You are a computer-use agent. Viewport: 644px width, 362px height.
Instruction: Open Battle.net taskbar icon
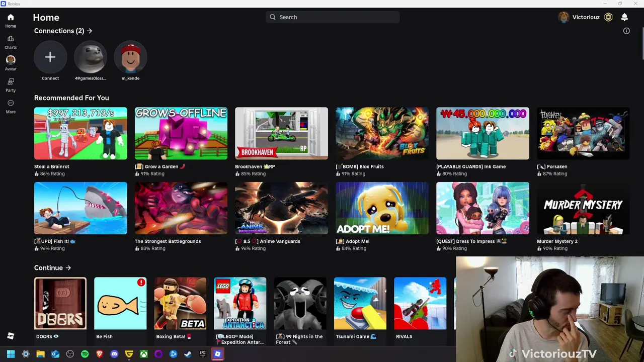173,354
